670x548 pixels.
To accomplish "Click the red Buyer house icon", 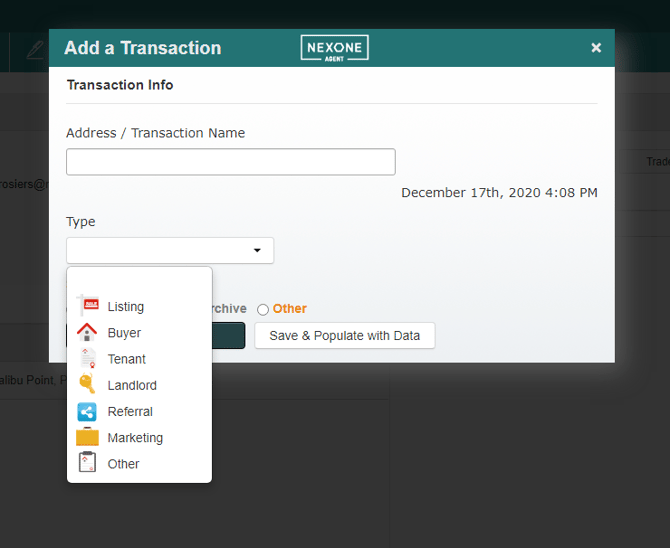I will 88,332.
